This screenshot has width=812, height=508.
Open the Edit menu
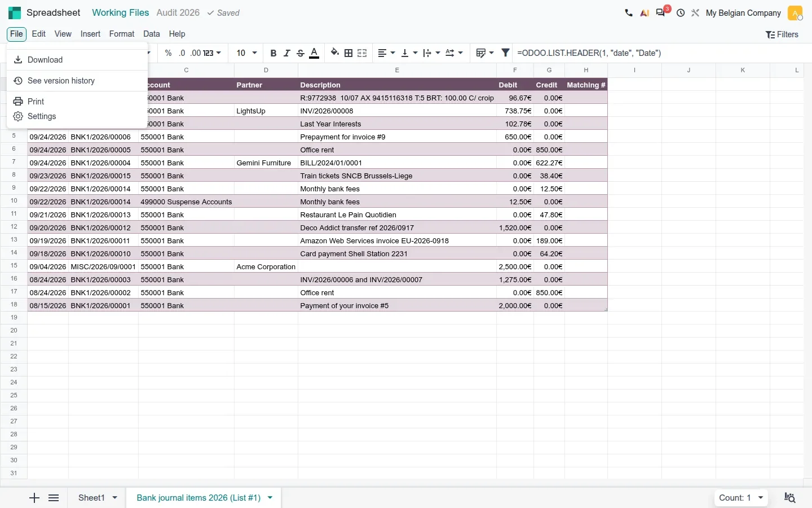(x=39, y=34)
